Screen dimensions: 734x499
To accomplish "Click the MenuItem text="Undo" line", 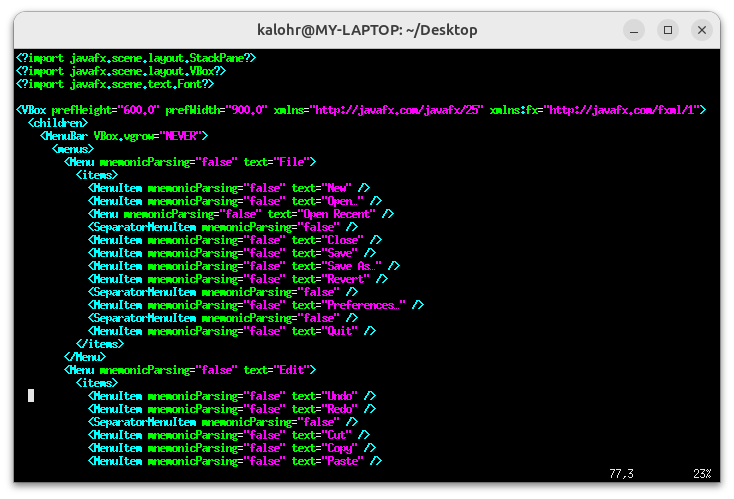I will (232, 396).
